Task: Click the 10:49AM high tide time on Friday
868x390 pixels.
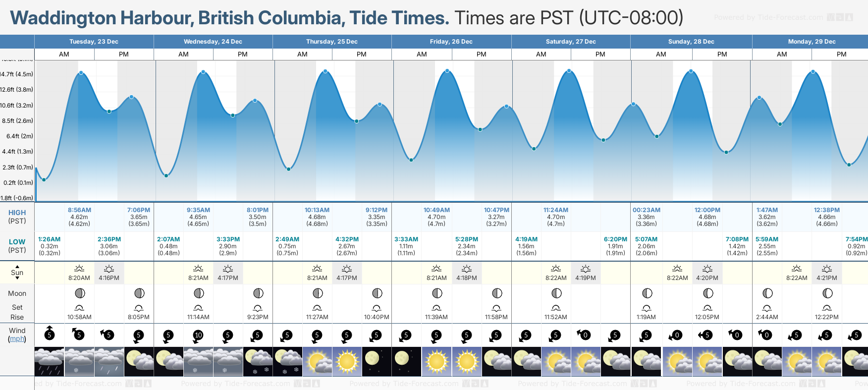Action: (x=436, y=210)
